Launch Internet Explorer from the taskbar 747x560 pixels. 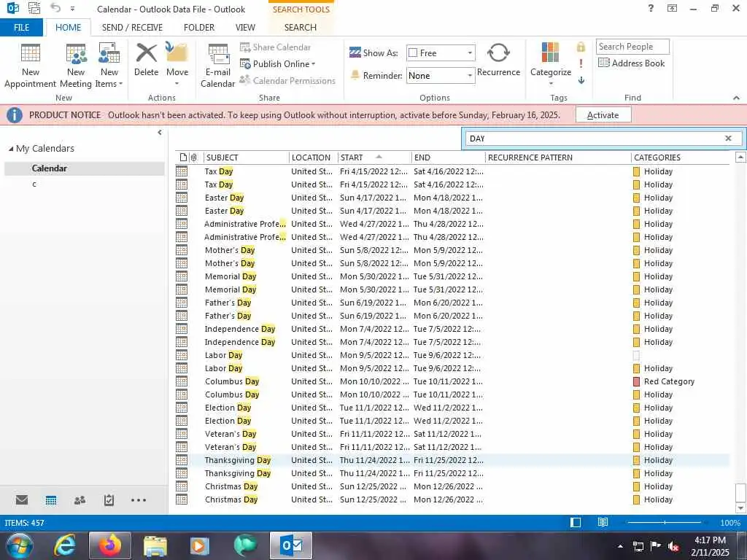[x=65, y=545]
